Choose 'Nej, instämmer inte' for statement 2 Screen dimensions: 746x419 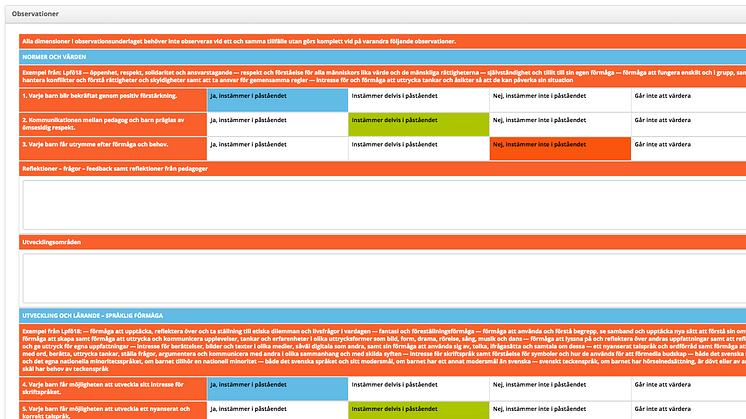pos(559,124)
